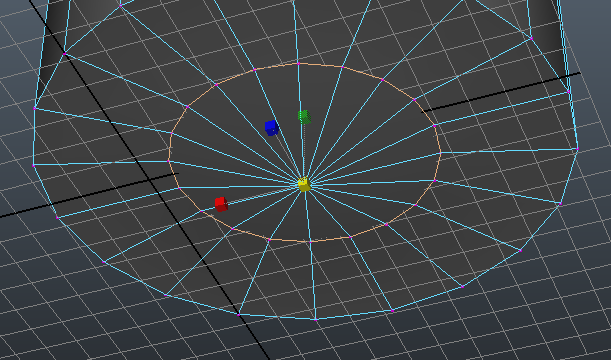Click the green Y-axis scale handle
Viewport: 611px width, 360px height.
pyautogui.click(x=304, y=117)
